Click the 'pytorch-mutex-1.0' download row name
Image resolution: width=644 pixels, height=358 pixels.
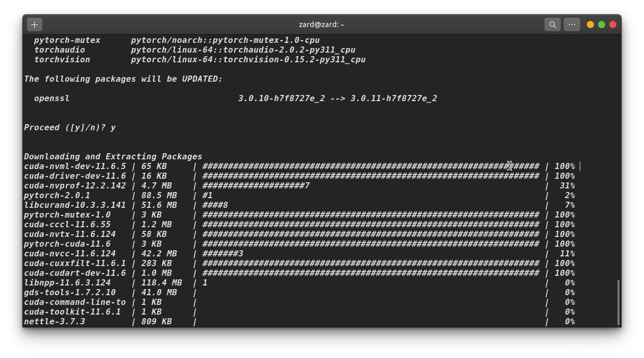point(67,215)
